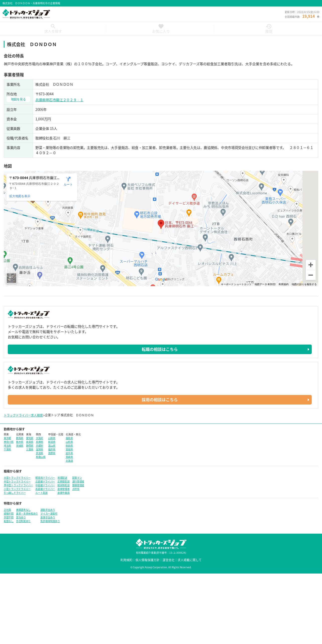
Task: Click the 業務スーパー西明石小久保店 marker
Action: click(280, 192)
